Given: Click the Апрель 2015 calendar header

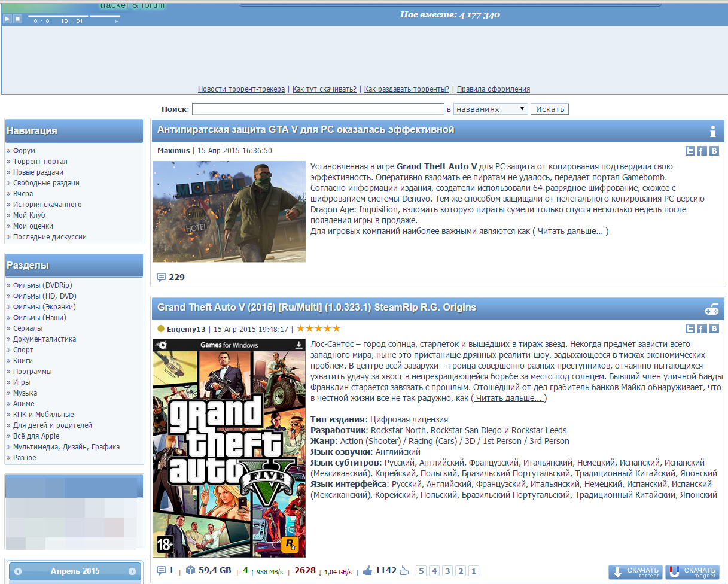Looking at the screenshot, I should (x=75, y=571).
